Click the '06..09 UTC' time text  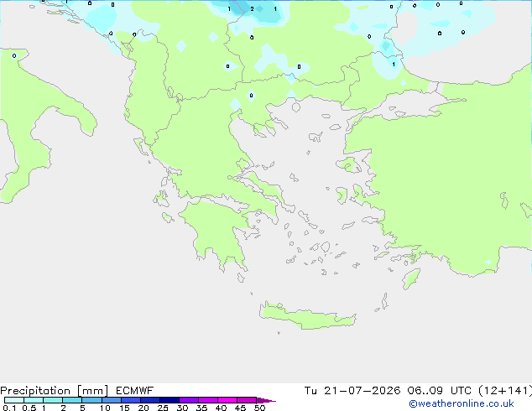pos(440,391)
